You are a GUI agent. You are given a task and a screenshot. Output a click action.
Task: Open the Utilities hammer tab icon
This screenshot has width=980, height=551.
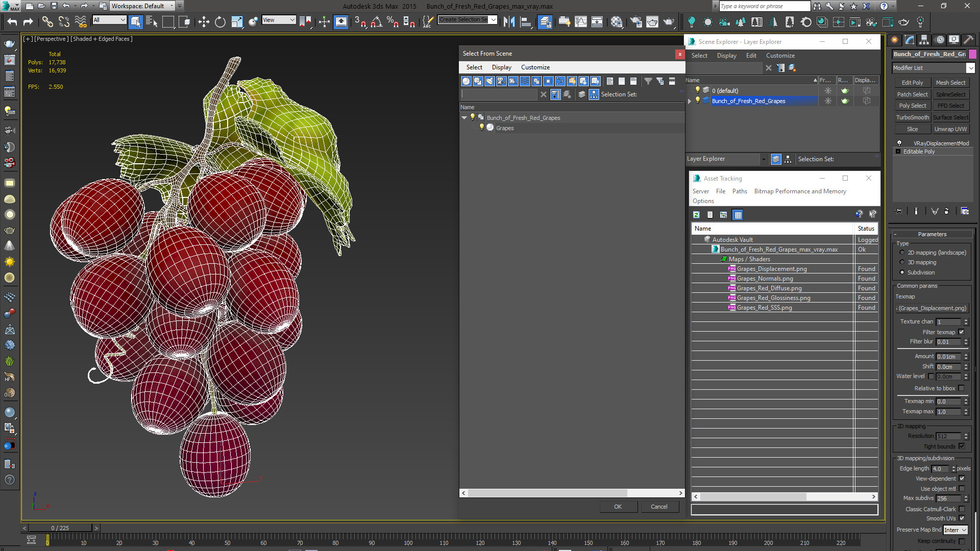(x=968, y=40)
